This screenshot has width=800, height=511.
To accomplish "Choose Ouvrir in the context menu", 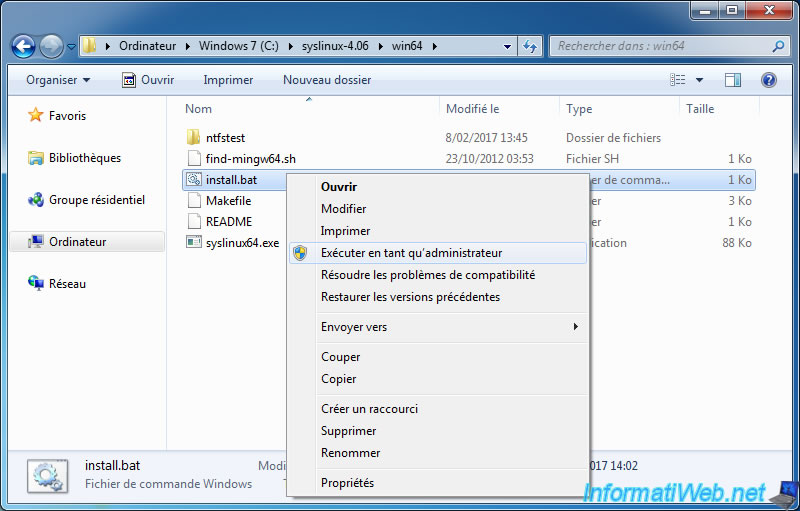I will (x=339, y=187).
